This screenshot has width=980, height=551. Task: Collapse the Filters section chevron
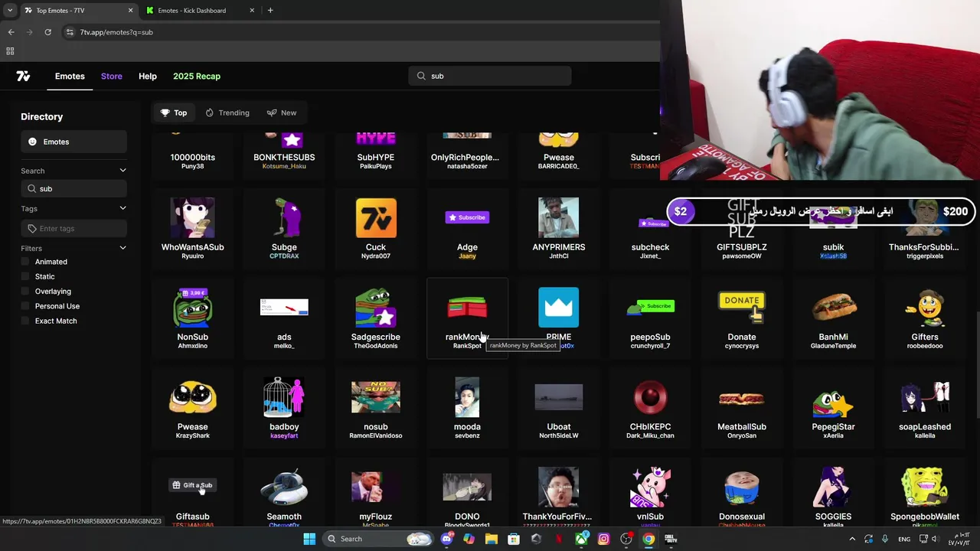122,248
